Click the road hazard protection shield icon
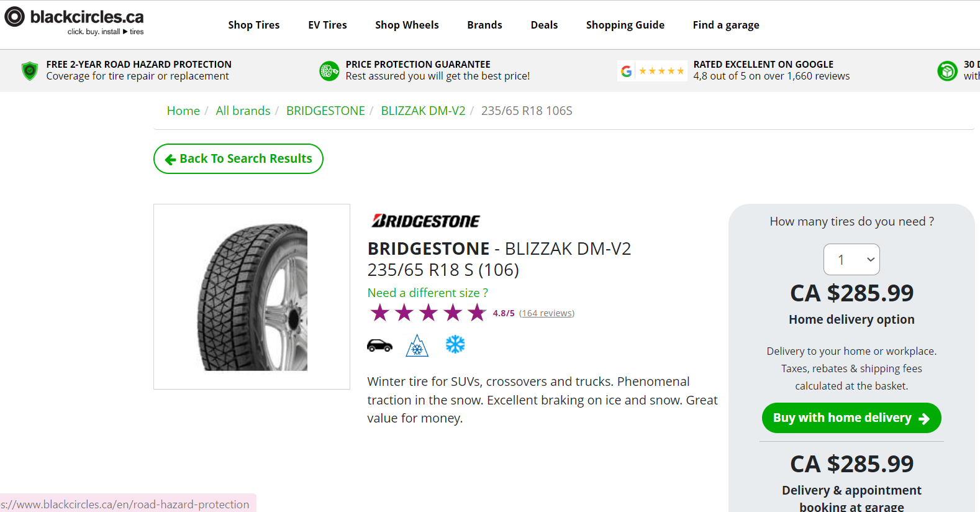Image resolution: width=980 pixels, height=512 pixels. click(x=30, y=71)
